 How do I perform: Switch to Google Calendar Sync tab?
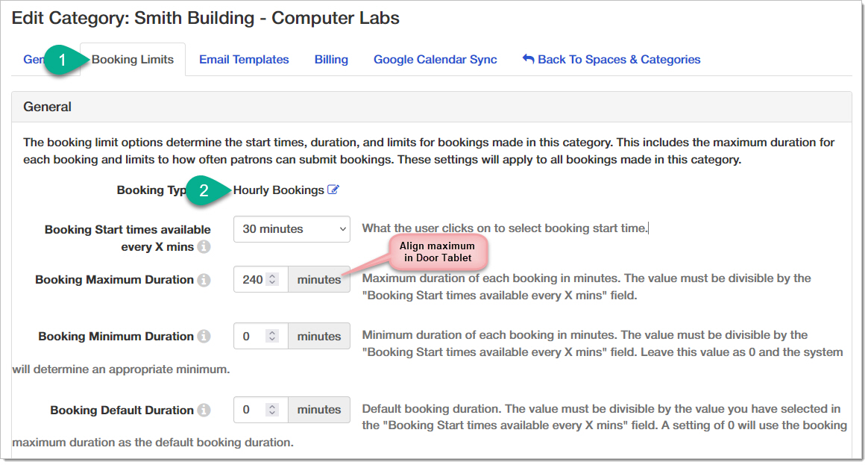pos(435,60)
